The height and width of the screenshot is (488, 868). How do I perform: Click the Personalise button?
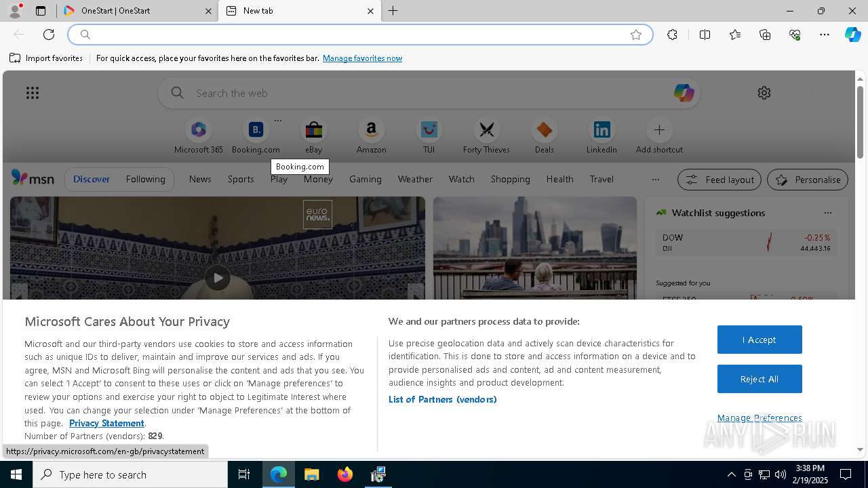[808, 180]
